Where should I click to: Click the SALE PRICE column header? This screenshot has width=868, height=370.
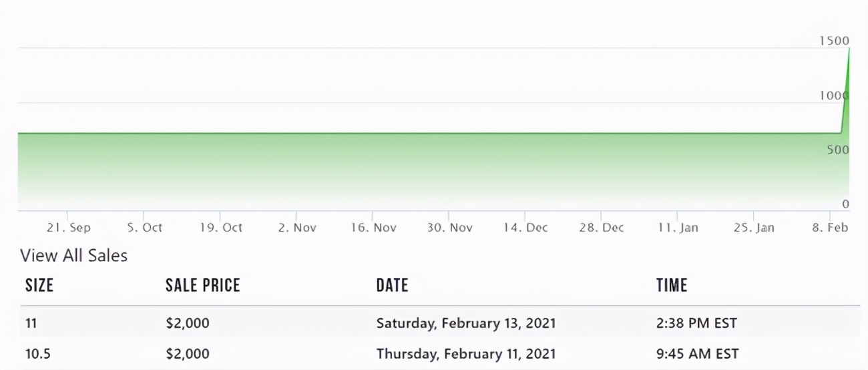pyautogui.click(x=202, y=286)
